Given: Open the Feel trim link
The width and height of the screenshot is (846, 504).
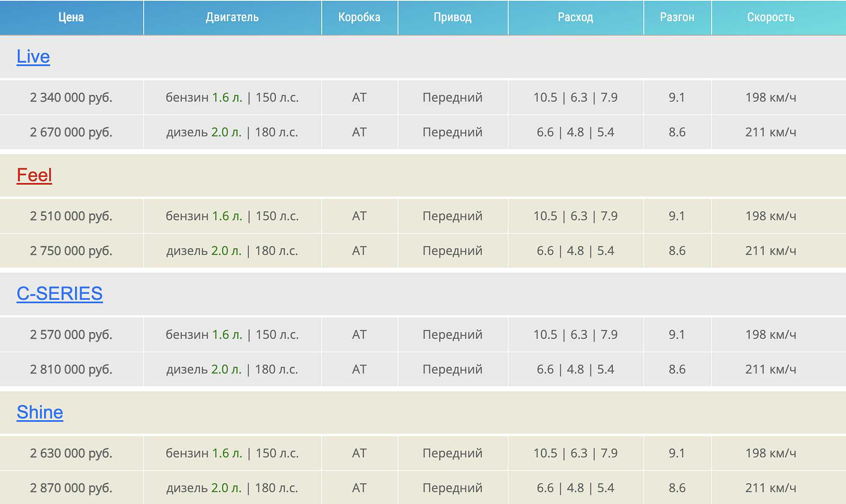Looking at the screenshot, I should 34,175.
